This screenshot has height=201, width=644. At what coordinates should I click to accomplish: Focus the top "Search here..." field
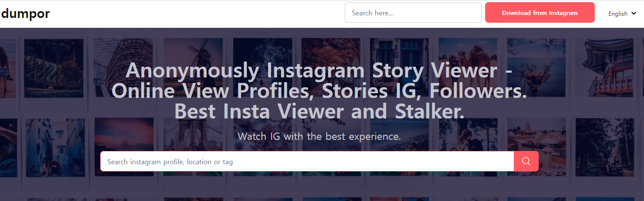(413, 12)
